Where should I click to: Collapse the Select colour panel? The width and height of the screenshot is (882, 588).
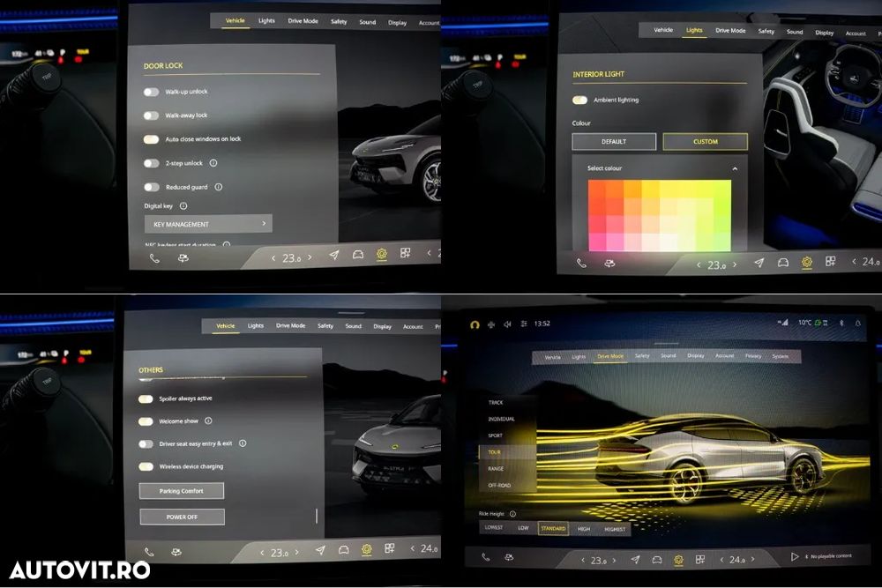[735, 168]
